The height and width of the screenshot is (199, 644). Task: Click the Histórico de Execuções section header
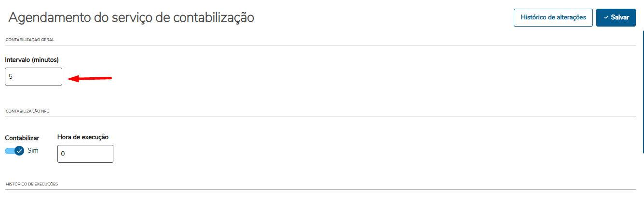pos(31,184)
